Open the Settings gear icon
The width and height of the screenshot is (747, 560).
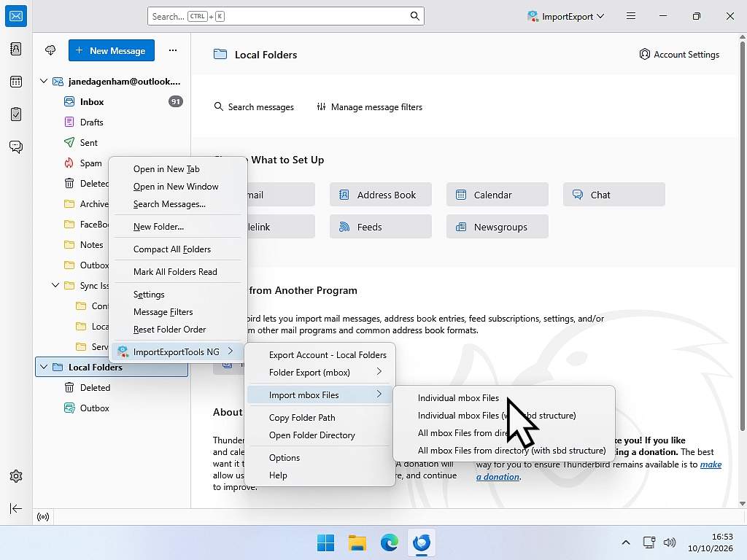point(16,476)
